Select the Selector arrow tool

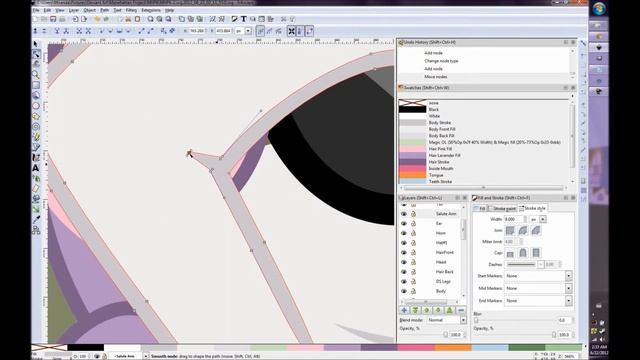pyautogui.click(x=36, y=44)
